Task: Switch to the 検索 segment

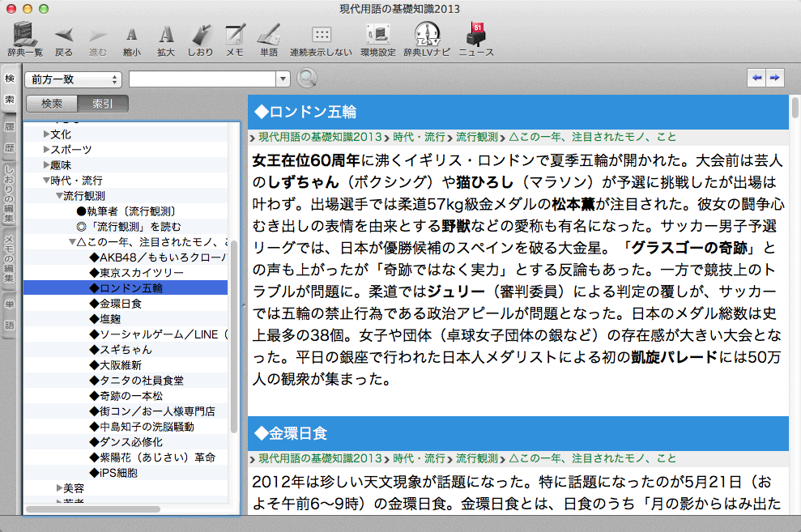Action: coord(52,104)
